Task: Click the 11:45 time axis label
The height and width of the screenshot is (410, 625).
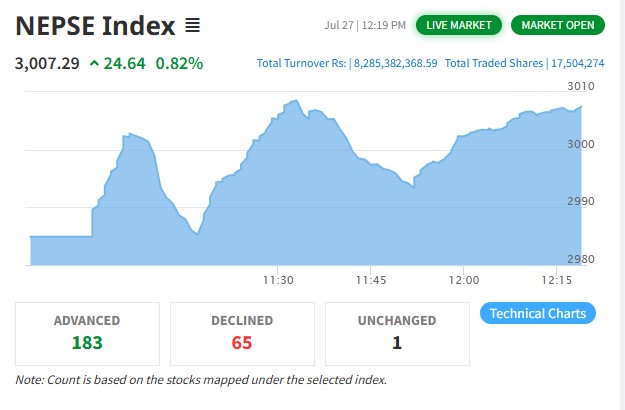Action: tap(370, 279)
